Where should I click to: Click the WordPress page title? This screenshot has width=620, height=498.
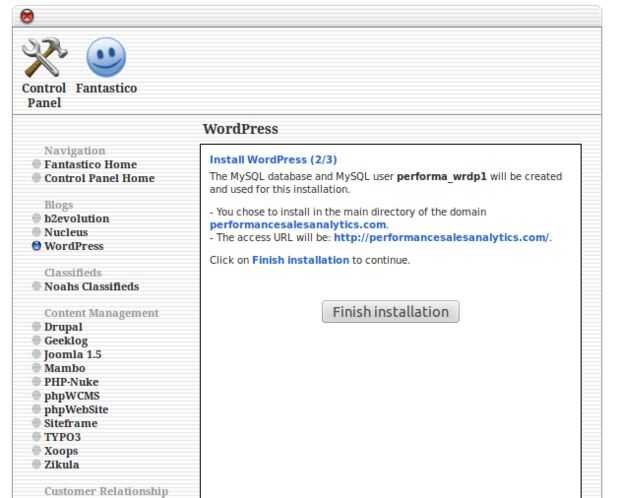click(240, 129)
